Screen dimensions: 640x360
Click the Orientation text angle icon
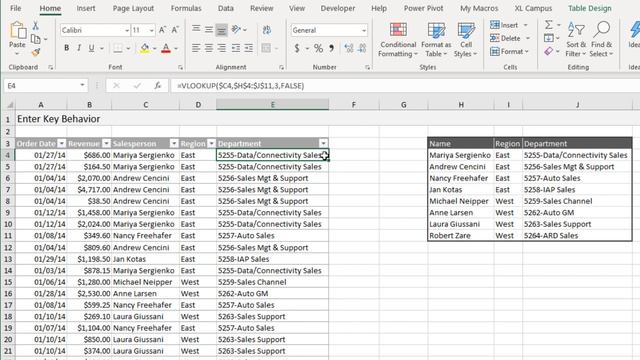tap(236, 29)
